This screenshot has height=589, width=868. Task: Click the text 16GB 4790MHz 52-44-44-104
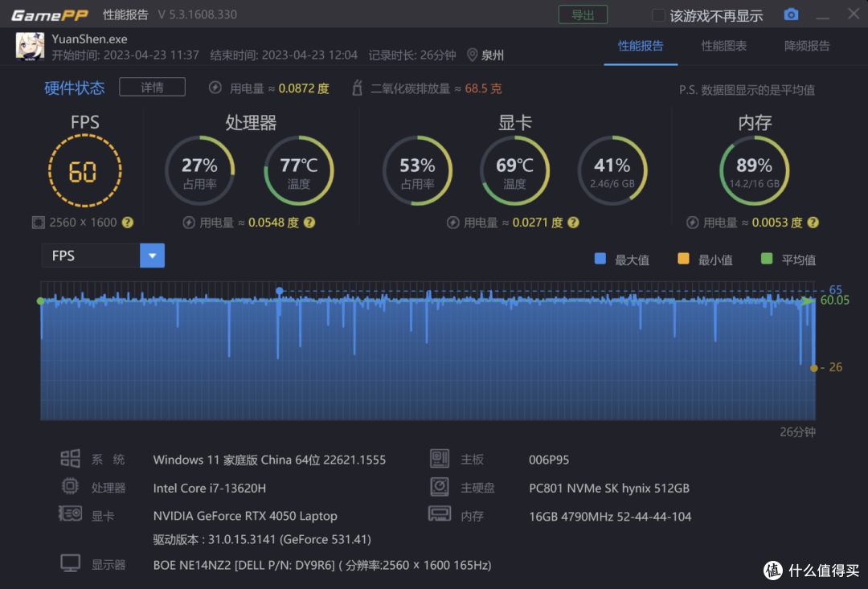pos(610,517)
